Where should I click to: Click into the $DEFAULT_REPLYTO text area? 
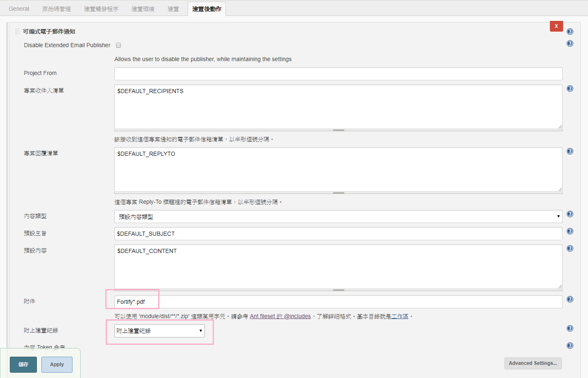pyautogui.click(x=338, y=169)
